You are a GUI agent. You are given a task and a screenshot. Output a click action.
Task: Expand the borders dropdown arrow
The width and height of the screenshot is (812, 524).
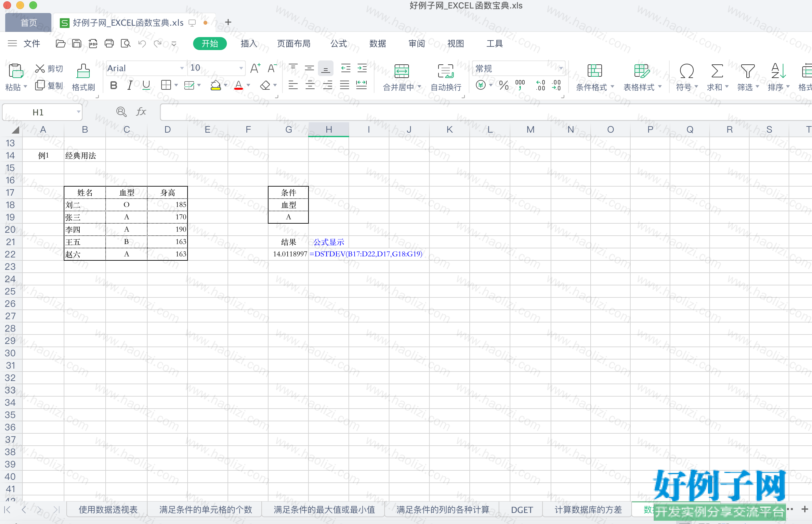(x=176, y=85)
